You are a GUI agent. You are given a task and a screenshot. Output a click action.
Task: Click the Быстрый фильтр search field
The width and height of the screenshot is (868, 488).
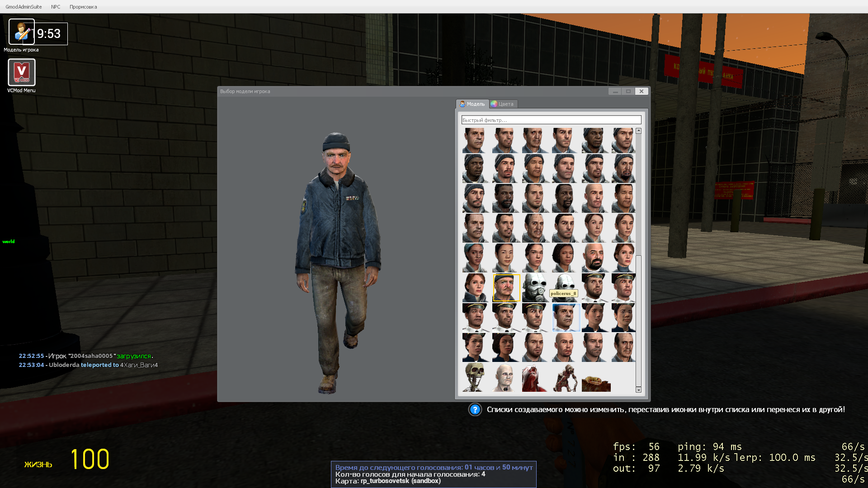coord(551,120)
